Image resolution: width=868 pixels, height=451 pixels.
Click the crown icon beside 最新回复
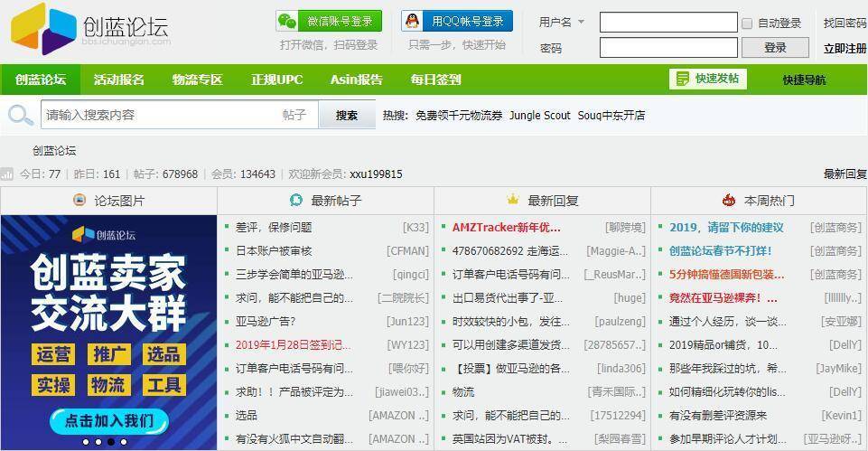point(513,199)
